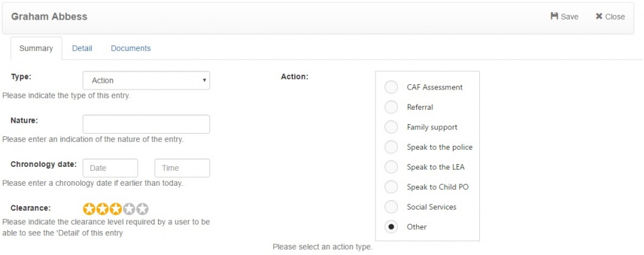The image size is (644, 255).
Task: Set clearance to three stars
Action: point(116,209)
